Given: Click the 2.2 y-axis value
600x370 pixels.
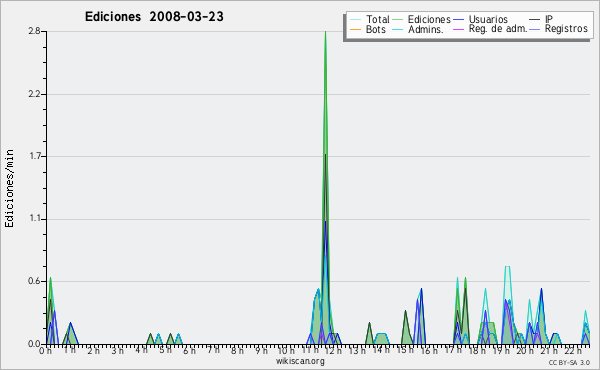Looking at the screenshot, I should pyautogui.click(x=34, y=94).
